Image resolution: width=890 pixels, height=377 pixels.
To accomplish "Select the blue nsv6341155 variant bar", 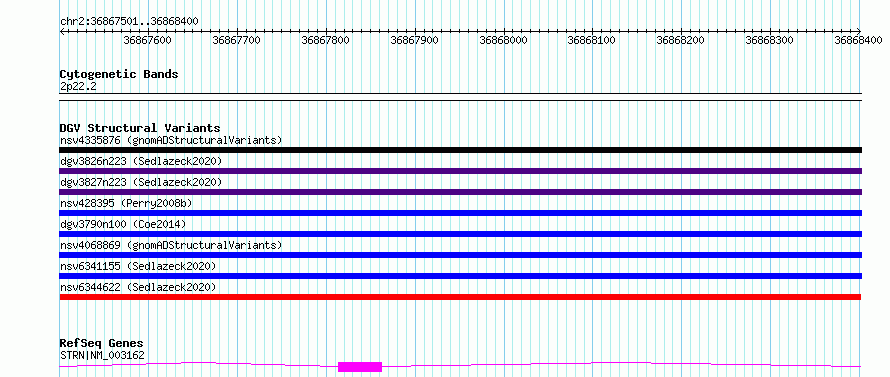I will point(460,276).
